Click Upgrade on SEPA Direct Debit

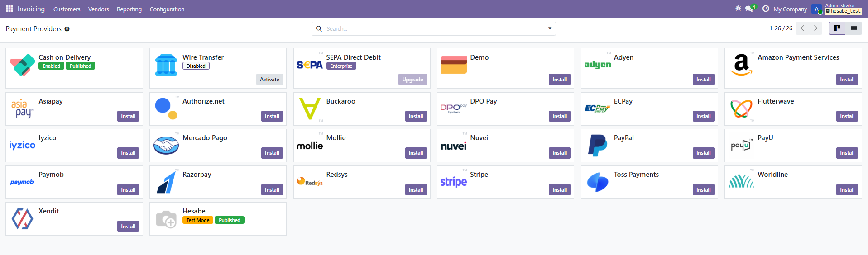pos(412,80)
